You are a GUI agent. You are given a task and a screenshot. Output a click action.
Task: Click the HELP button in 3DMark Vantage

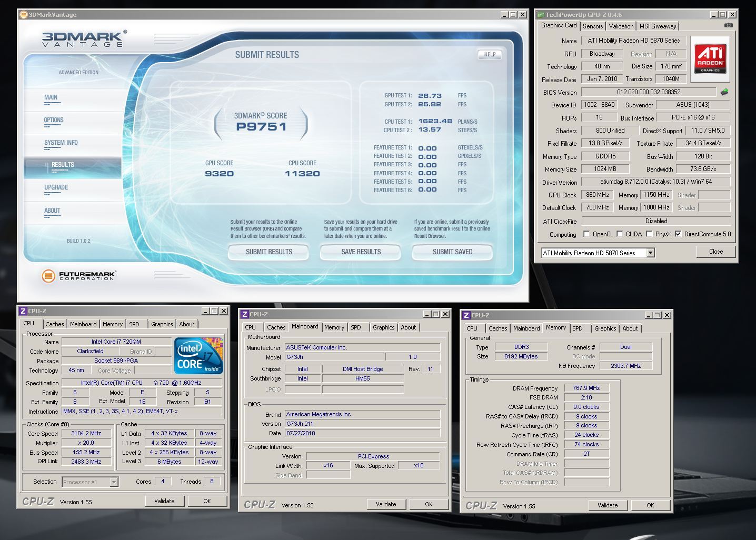(x=490, y=54)
